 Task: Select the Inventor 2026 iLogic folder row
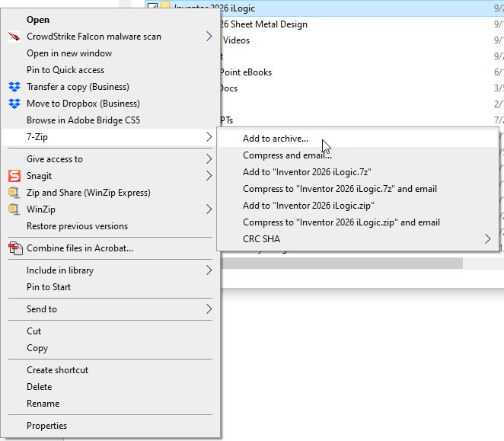(x=324, y=8)
